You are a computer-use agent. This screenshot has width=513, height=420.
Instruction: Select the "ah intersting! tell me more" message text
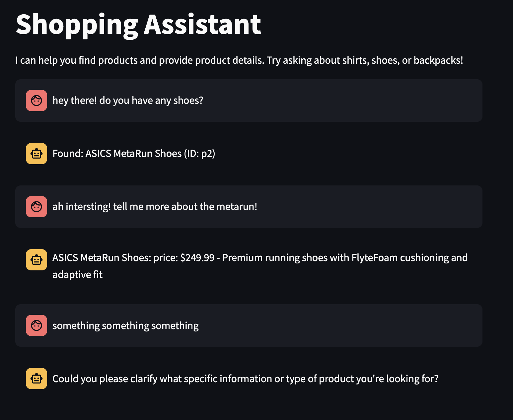pyautogui.click(x=155, y=207)
